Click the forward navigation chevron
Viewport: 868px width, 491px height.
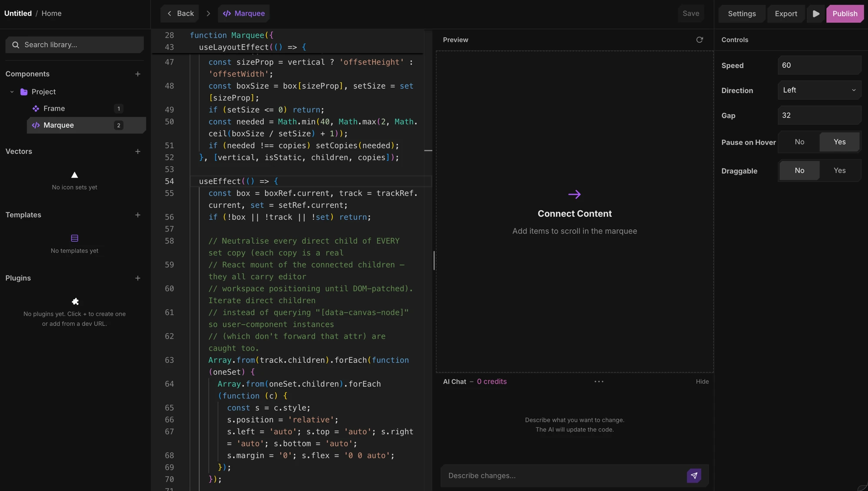pyautogui.click(x=208, y=13)
